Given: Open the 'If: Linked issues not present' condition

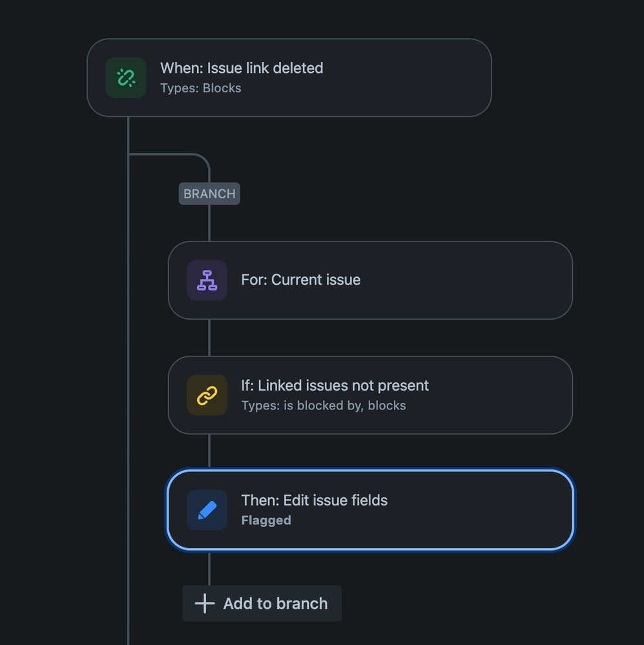Looking at the screenshot, I should 335,385.
